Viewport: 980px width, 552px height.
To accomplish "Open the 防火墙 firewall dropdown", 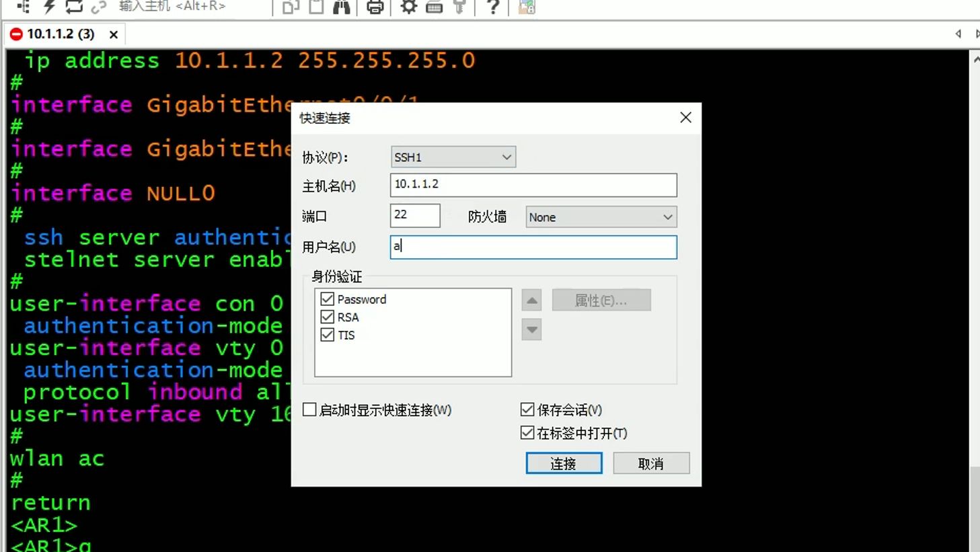I will coord(601,217).
